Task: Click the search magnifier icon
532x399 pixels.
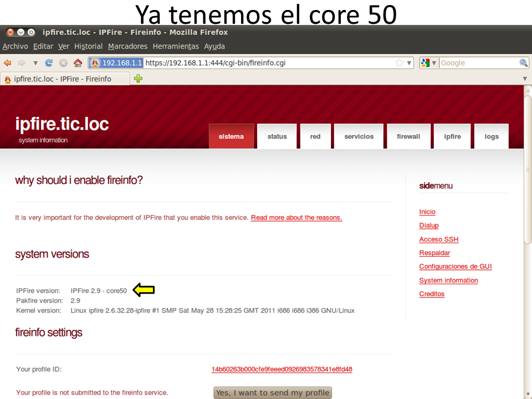Action: click(x=523, y=63)
